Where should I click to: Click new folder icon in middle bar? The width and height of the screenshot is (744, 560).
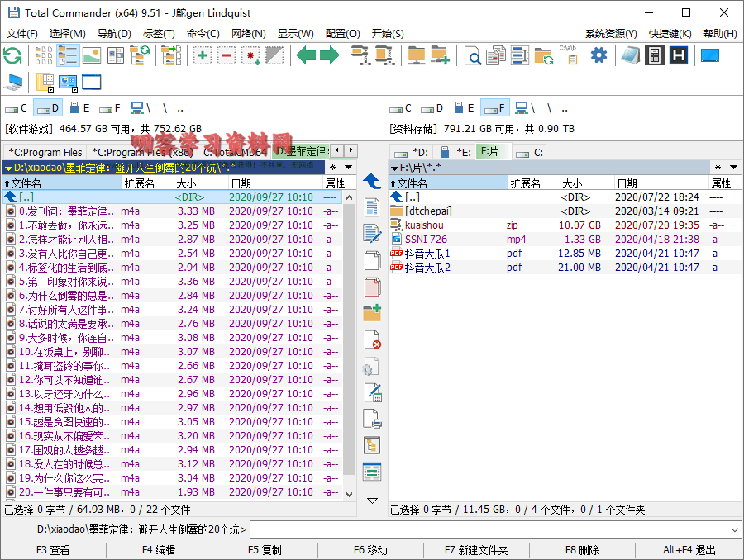(x=372, y=313)
